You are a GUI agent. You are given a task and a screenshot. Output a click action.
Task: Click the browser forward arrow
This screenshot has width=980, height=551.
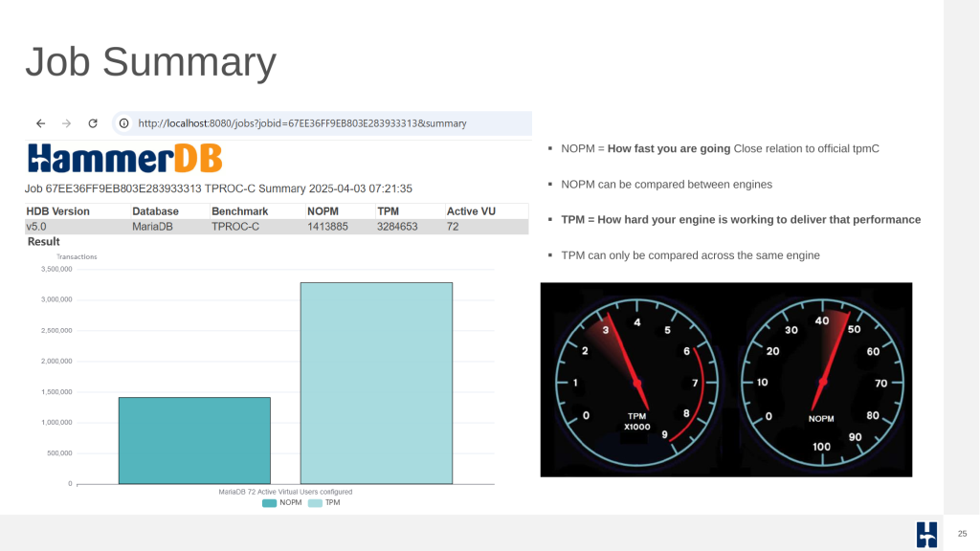[x=66, y=123]
